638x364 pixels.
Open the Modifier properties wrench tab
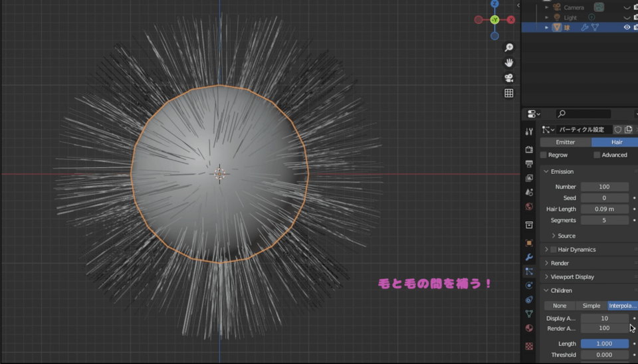529,257
